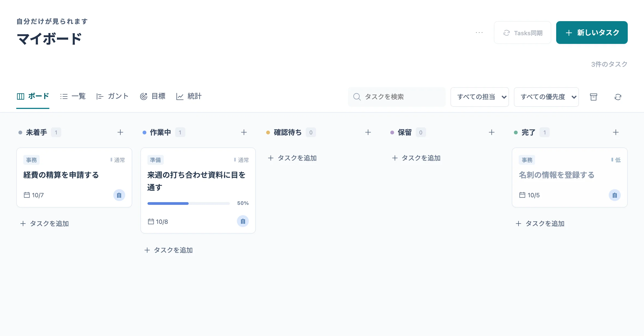Click assignee avatar on 経費の精算を申請する card
Image resolution: width=644 pixels, height=336 pixels.
pos(119,195)
